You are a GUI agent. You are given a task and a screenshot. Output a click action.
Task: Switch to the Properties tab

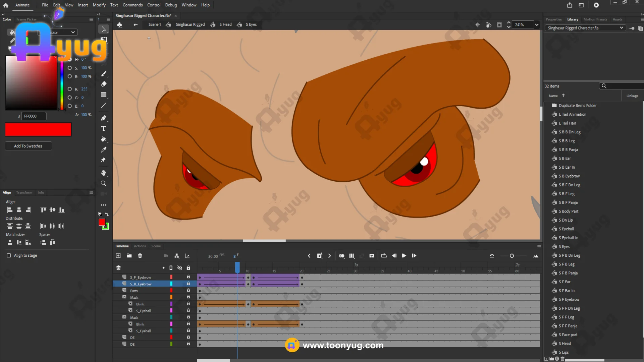point(553,19)
